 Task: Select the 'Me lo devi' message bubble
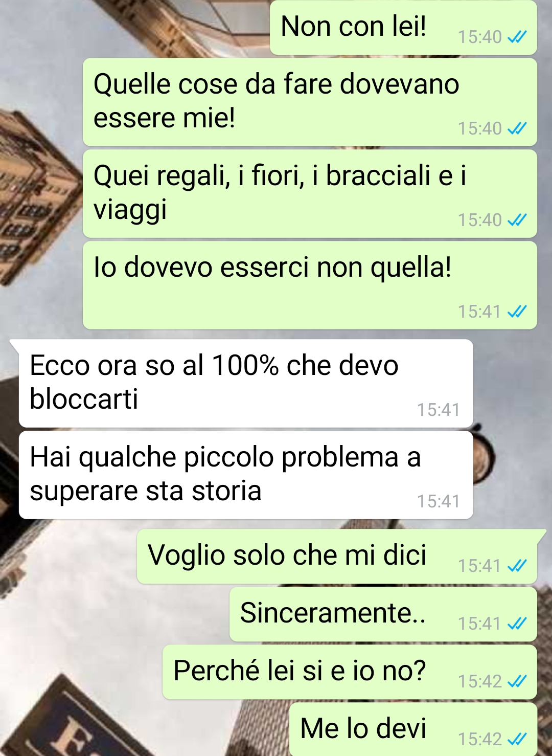(x=413, y=729)
